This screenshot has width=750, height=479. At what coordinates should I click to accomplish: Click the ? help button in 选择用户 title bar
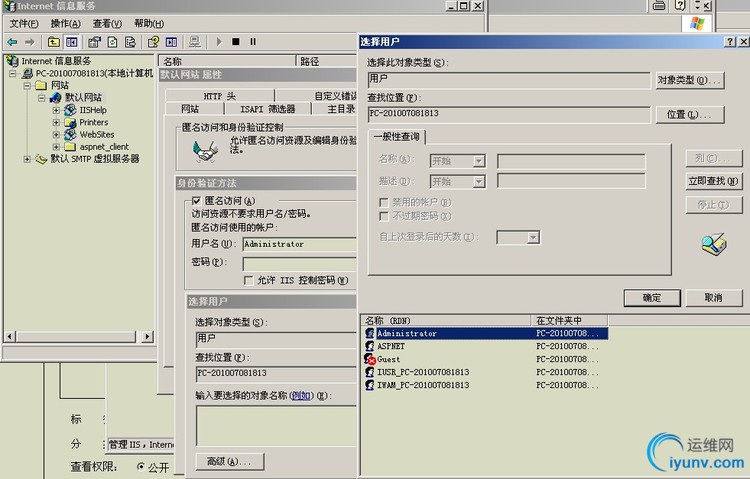pos(730,42)
